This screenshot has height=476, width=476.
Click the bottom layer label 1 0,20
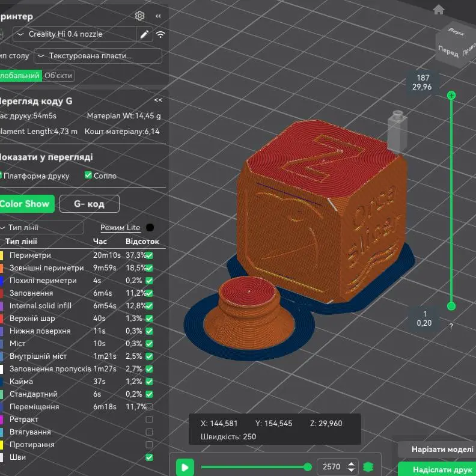coord(424,319)
